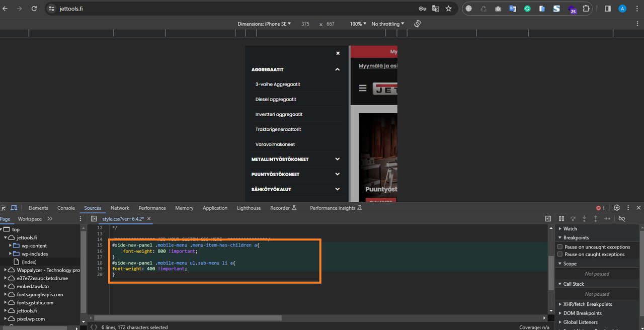This screenshot has height=330, width=644.
Task: Open the Lighthouse tab
Action: pyautogui.click(x=249, y=208)
